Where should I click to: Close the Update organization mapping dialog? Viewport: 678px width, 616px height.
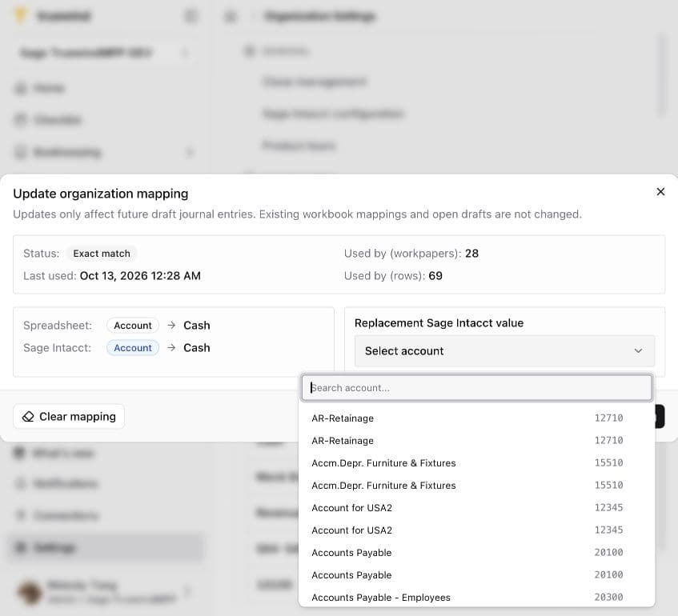[660, 191]
